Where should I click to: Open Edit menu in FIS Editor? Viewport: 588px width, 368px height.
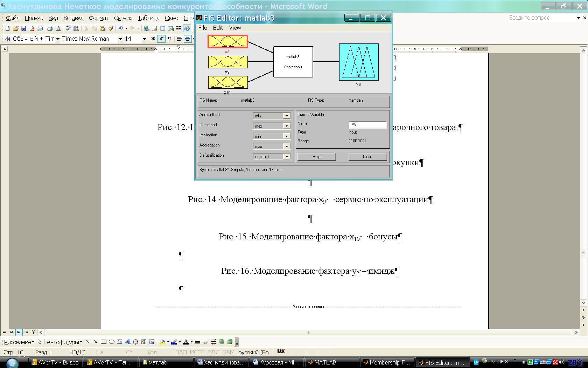(218, 28)
